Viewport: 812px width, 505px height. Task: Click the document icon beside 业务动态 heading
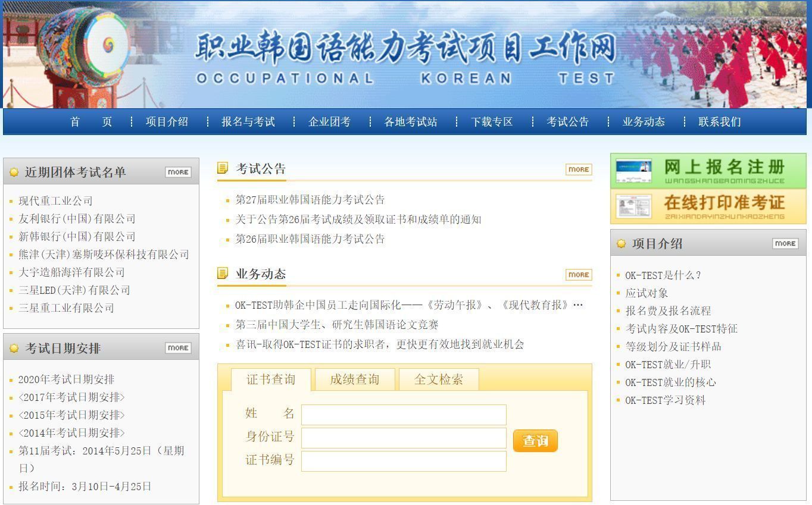point(224,273)
